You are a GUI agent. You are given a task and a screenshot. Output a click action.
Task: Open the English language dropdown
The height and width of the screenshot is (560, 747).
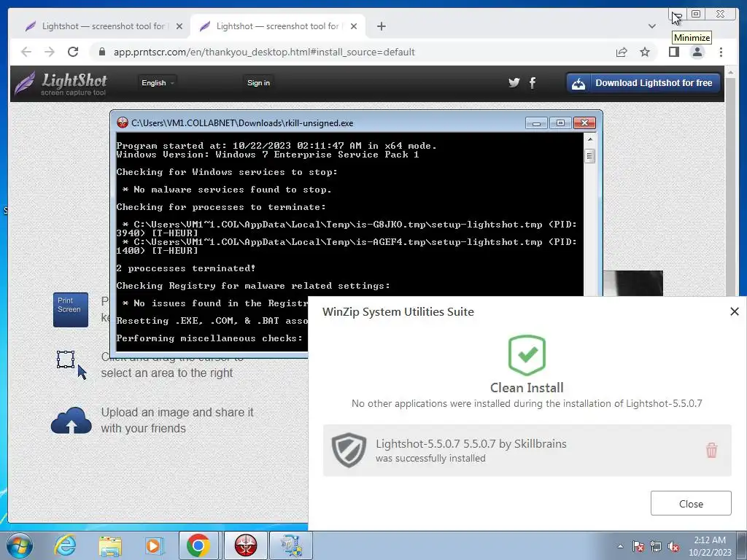click(x=158, y=83)
